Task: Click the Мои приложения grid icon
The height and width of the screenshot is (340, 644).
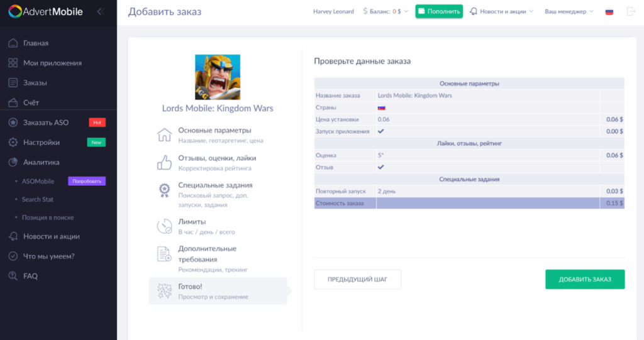Action: pyautogui.click(x=13, y=63)
